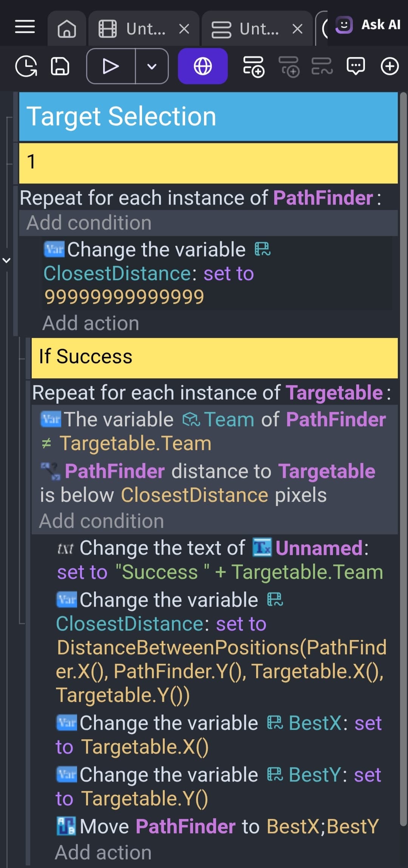Launch the preview with play button
This screenshot has width=408, height=868.
coord(111,66)
